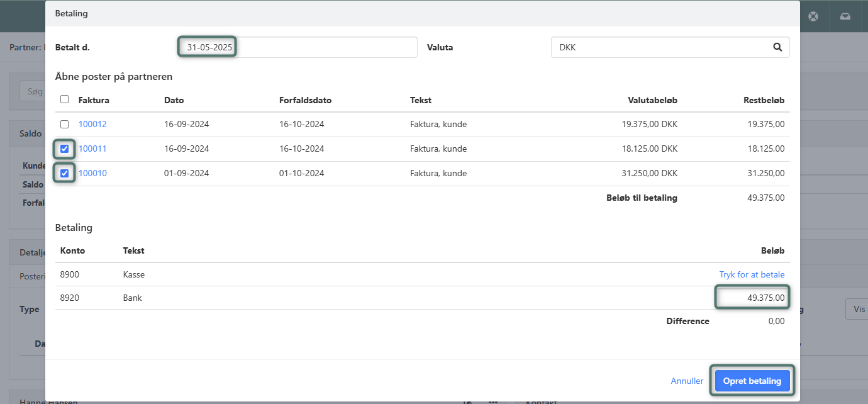Uncheck the box for invoice 100011
This screenshot has height=404, width=868.
click(x=64, y=149)
